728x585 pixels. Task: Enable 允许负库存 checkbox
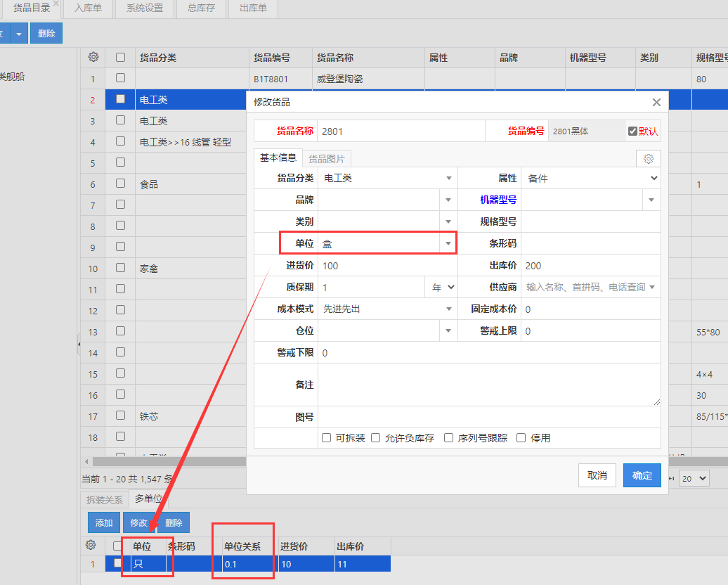[376, 438]
